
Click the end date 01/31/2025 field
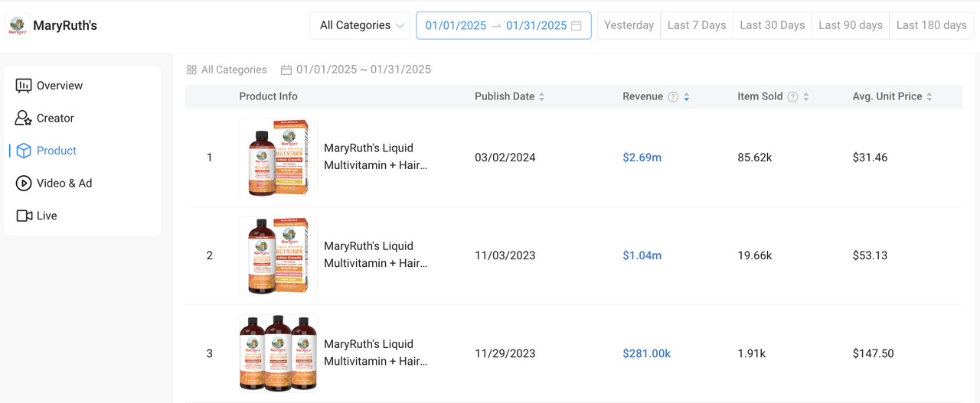click(x=537, y=25)
